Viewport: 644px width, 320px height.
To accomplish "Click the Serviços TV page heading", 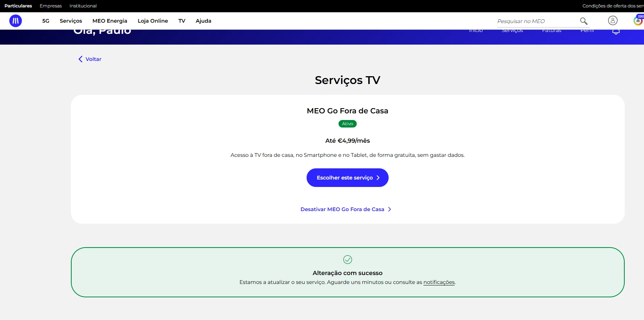I will click(347, 80).
